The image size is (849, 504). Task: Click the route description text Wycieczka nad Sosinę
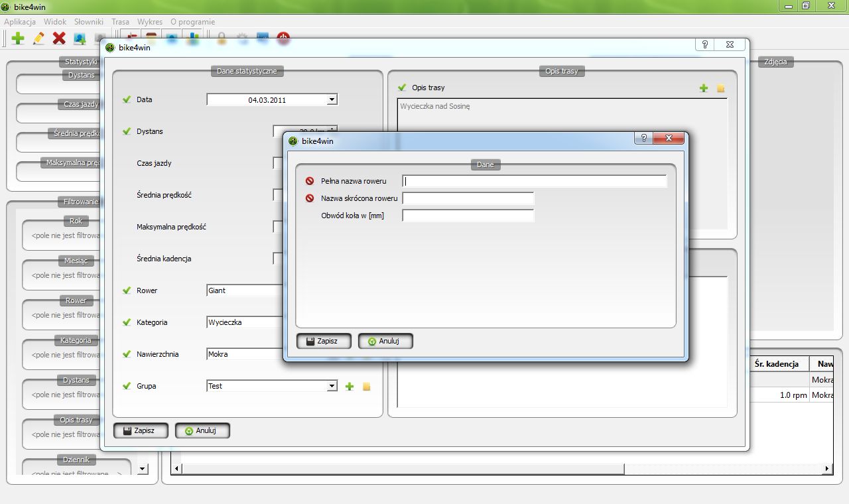435,106
